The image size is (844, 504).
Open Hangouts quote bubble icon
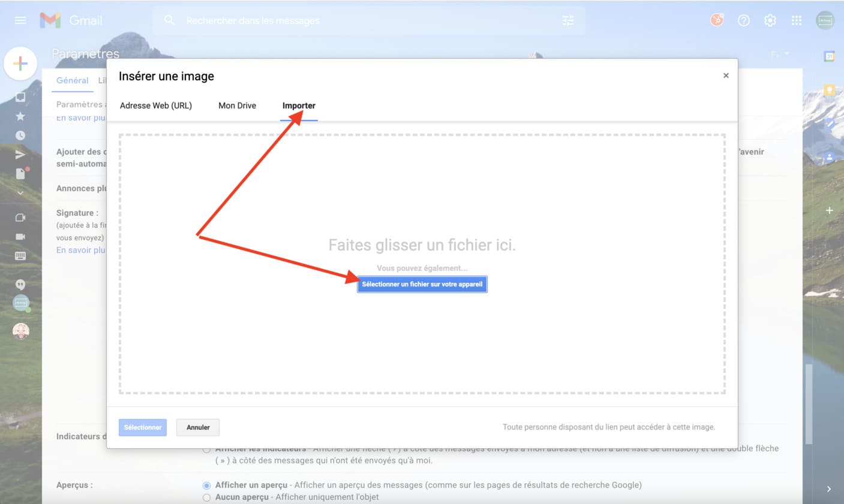[20, 285]
